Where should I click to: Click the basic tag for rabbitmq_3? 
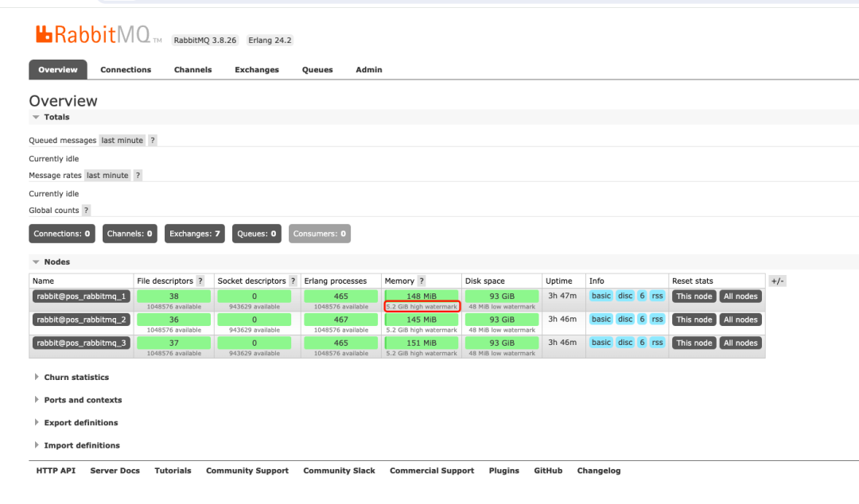(x=601, y=343)
